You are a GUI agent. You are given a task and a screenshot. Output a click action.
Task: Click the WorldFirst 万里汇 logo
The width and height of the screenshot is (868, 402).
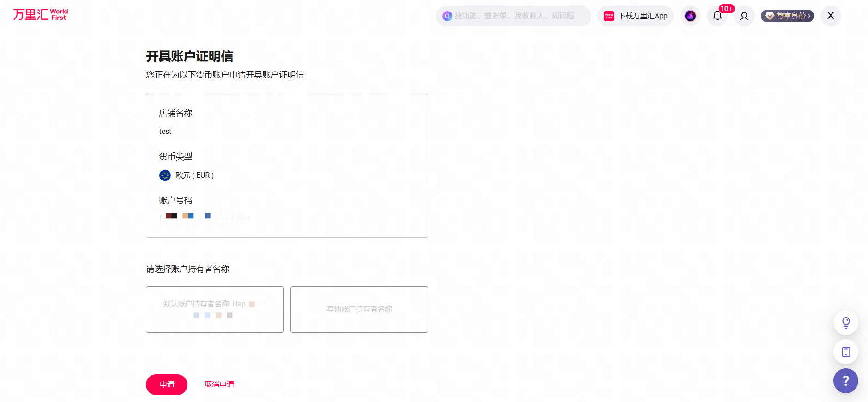pyautogui.click(x=41, y=15)
